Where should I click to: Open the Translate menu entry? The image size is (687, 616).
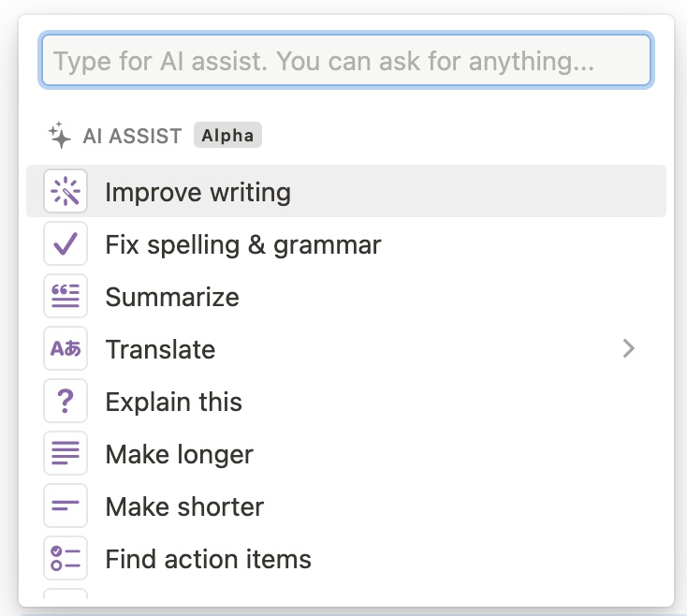pyautogui.click(x=346, y=348)
